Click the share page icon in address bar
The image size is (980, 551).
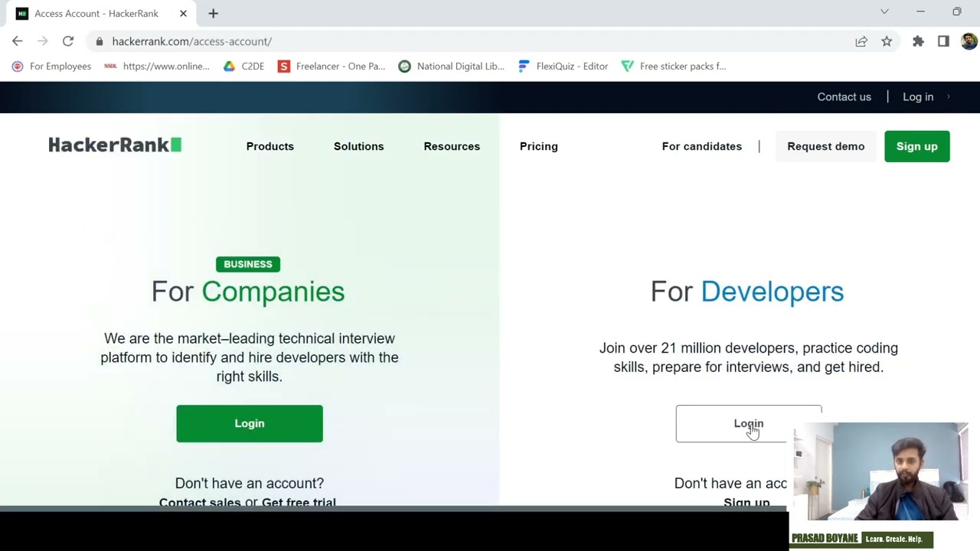861,41
